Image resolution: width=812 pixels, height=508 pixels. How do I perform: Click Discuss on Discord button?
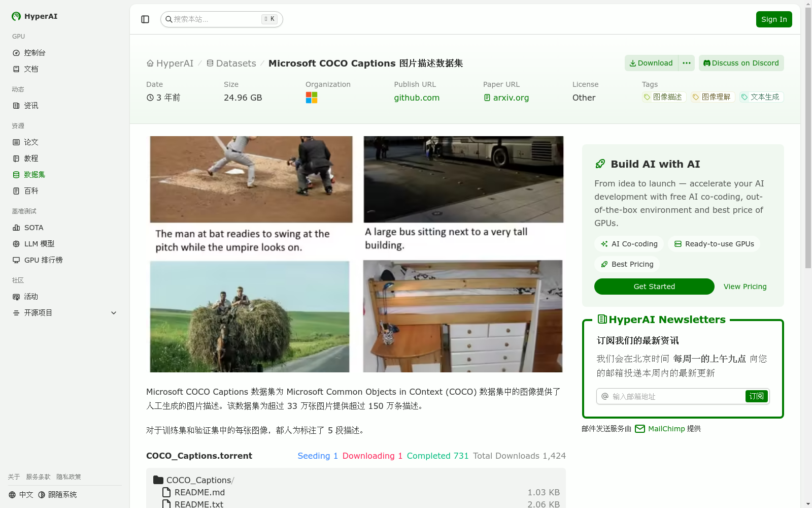pyautogui.click(x=741, y=63)
